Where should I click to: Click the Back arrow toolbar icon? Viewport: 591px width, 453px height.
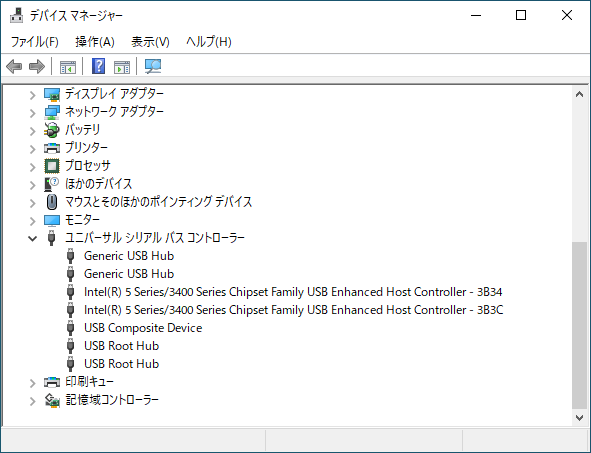[x=14, y=67]
